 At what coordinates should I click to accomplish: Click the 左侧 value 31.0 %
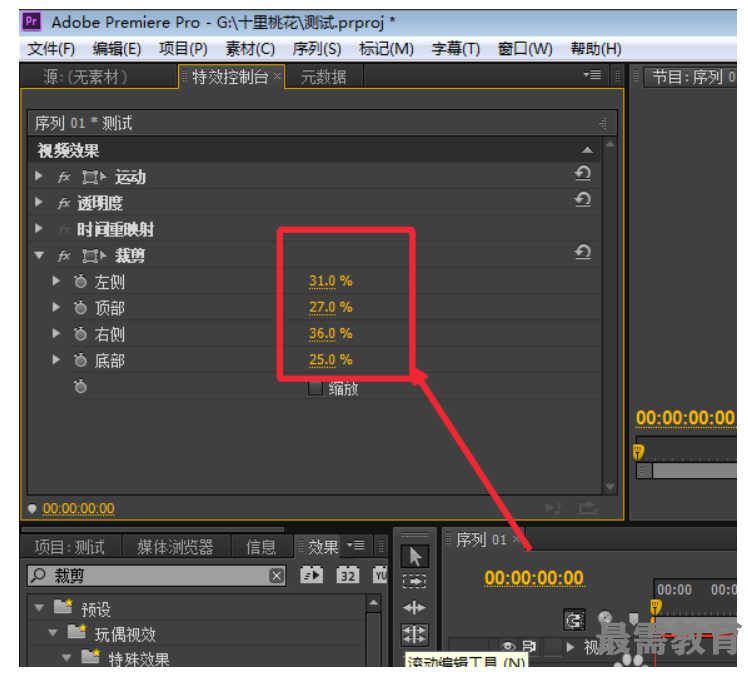tap(330, 281)
